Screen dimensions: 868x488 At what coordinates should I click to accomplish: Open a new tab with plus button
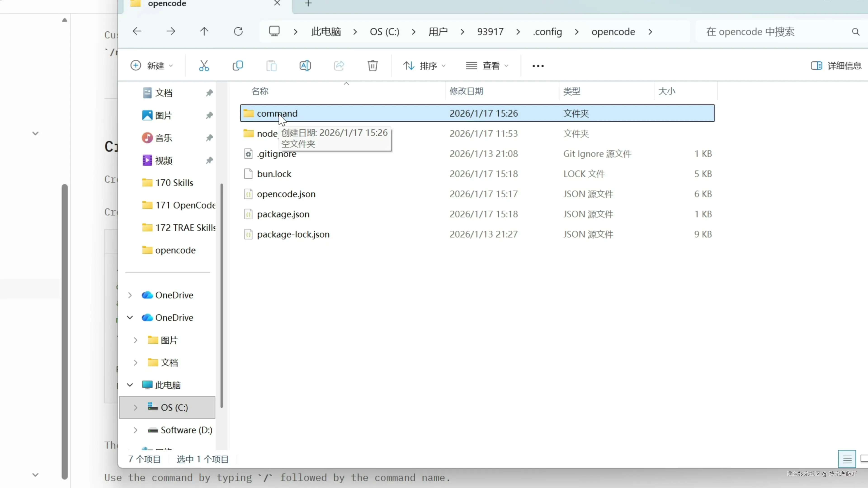[308, 4]
